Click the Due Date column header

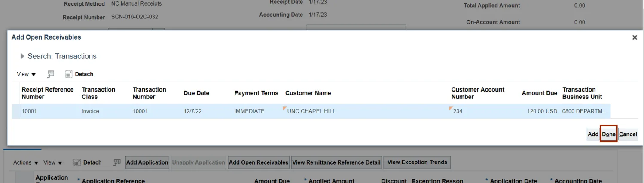196,93
